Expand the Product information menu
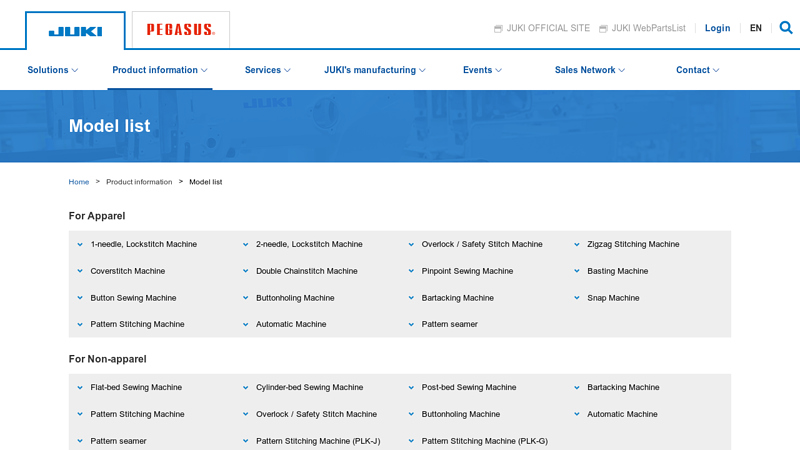 tap(160, 70)
